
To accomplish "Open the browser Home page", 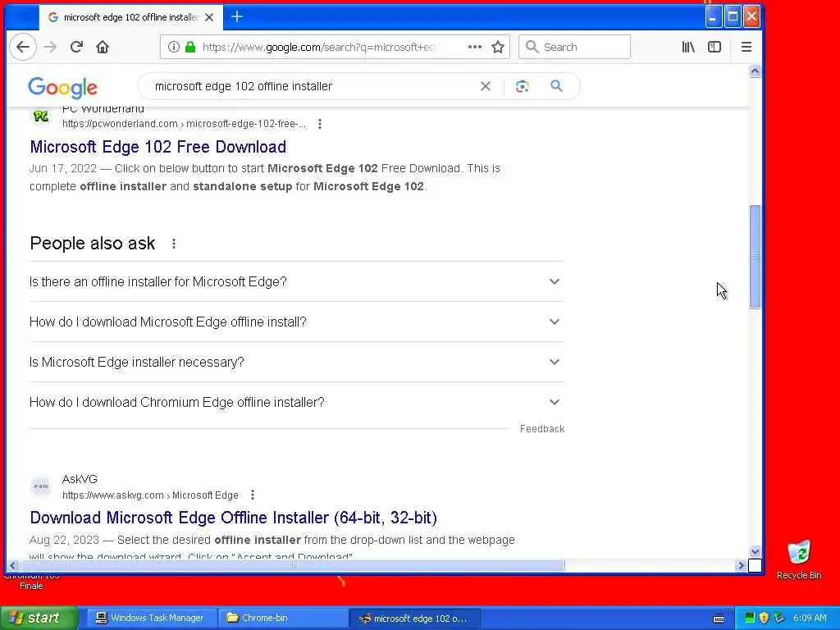I will 103,47.
